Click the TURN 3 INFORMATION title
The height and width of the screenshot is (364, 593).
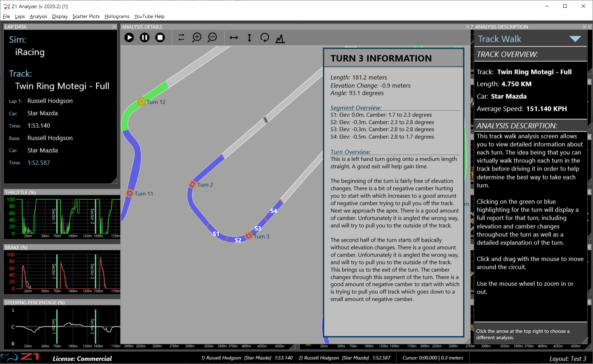pos(381,58)
